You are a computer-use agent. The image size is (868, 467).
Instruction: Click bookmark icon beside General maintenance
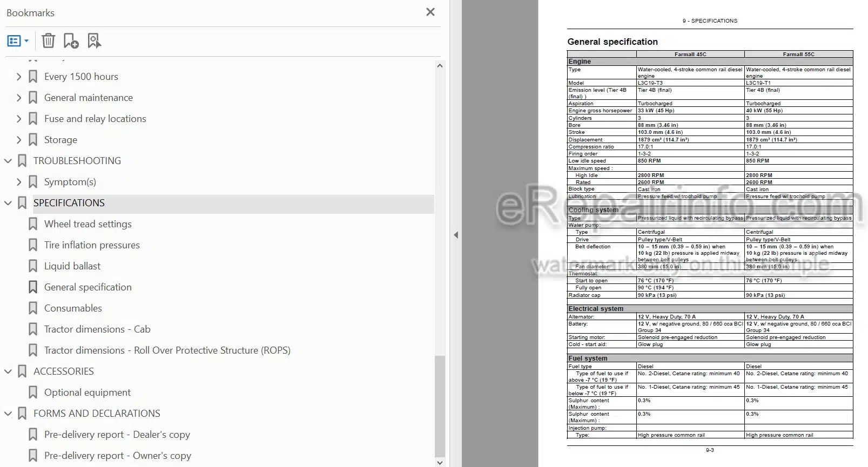click(33, 98)
